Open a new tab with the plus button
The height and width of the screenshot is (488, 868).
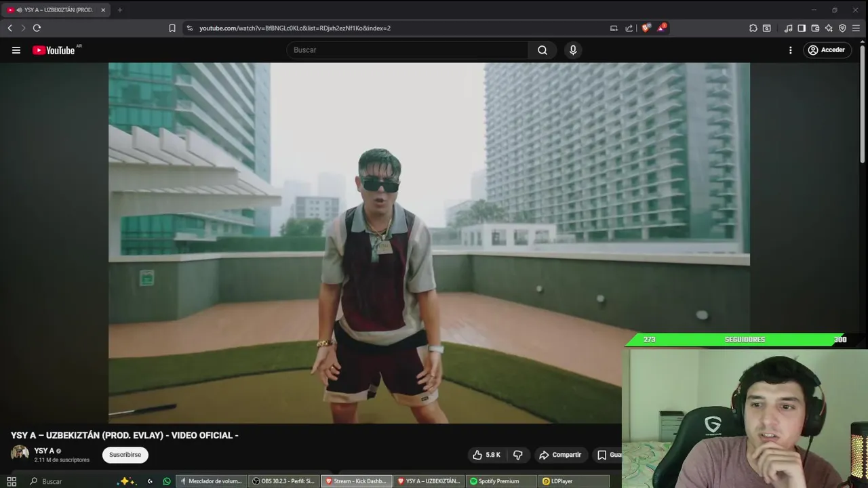(x=120, y=10)
